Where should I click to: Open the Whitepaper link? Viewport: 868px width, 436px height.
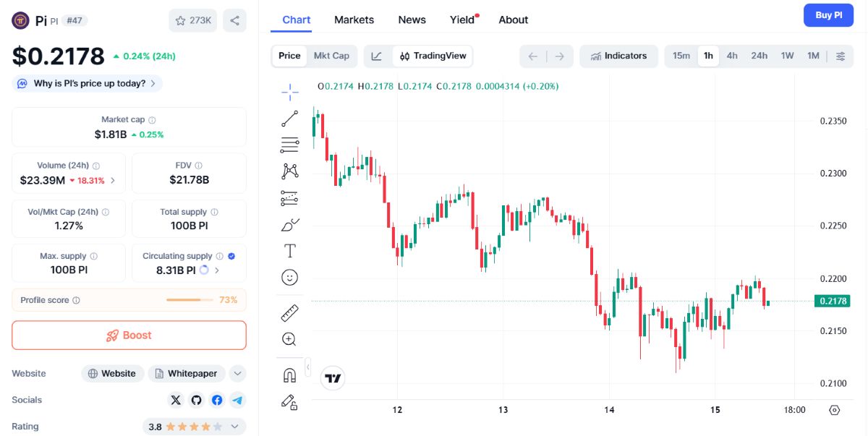pos(187,374)
